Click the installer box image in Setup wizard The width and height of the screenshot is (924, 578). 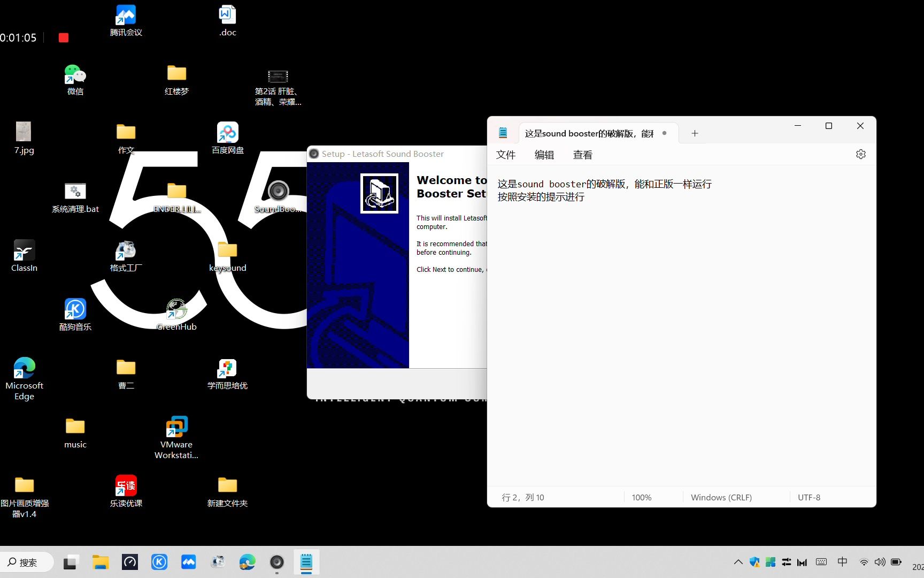(x=379, y=193)
